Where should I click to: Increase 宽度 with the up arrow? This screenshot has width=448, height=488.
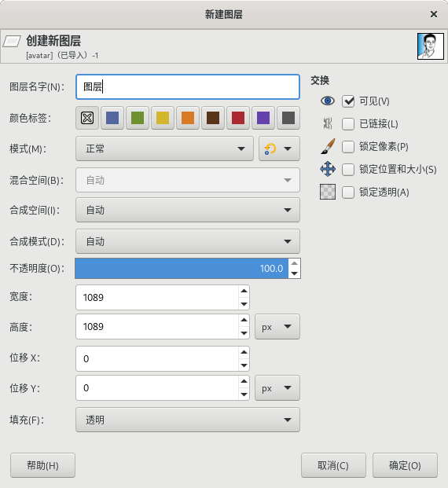coord(244,291)
